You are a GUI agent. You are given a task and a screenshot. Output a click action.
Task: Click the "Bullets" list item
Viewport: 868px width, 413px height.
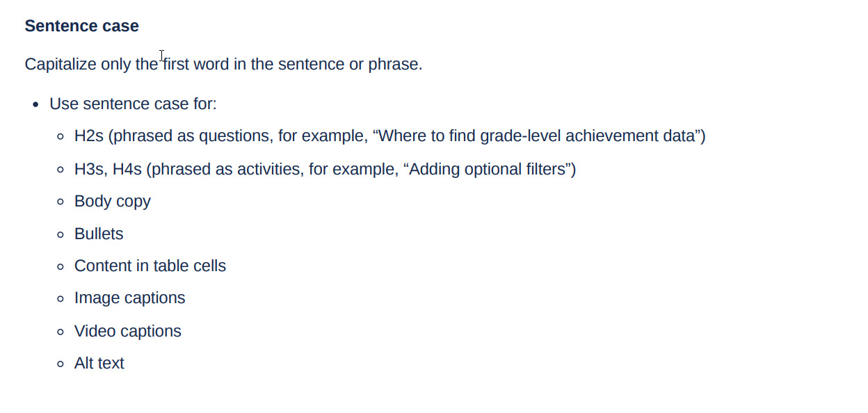[x=99, y=234]
